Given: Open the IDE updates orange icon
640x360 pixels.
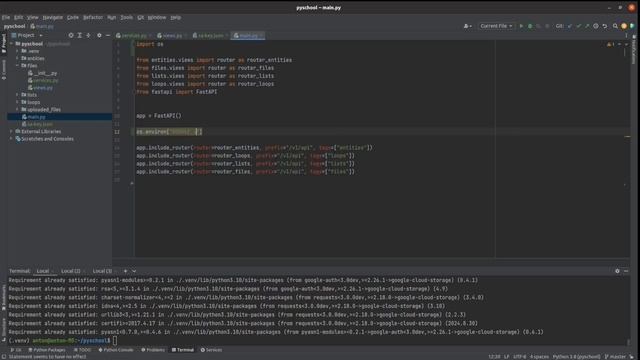Looking at the screenshot, I should click(624, 26).
